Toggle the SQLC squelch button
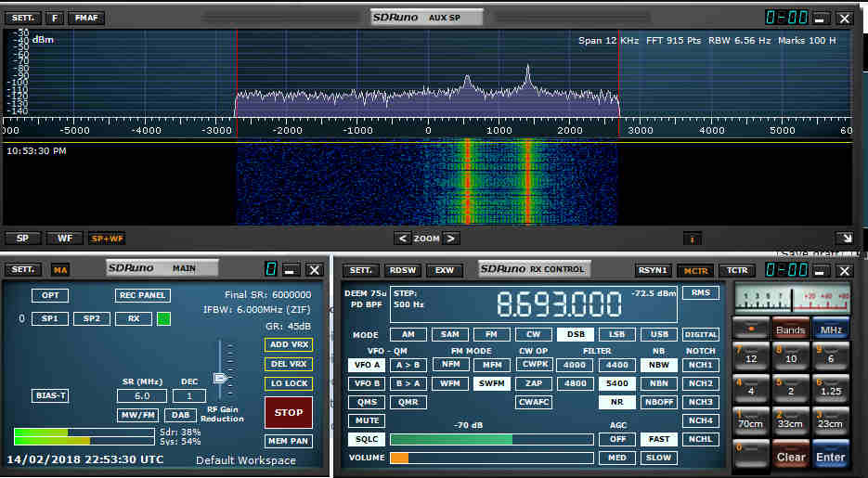The width and height of the screenshot is (868, 478). pyautogui.click(x=367, y=439)
